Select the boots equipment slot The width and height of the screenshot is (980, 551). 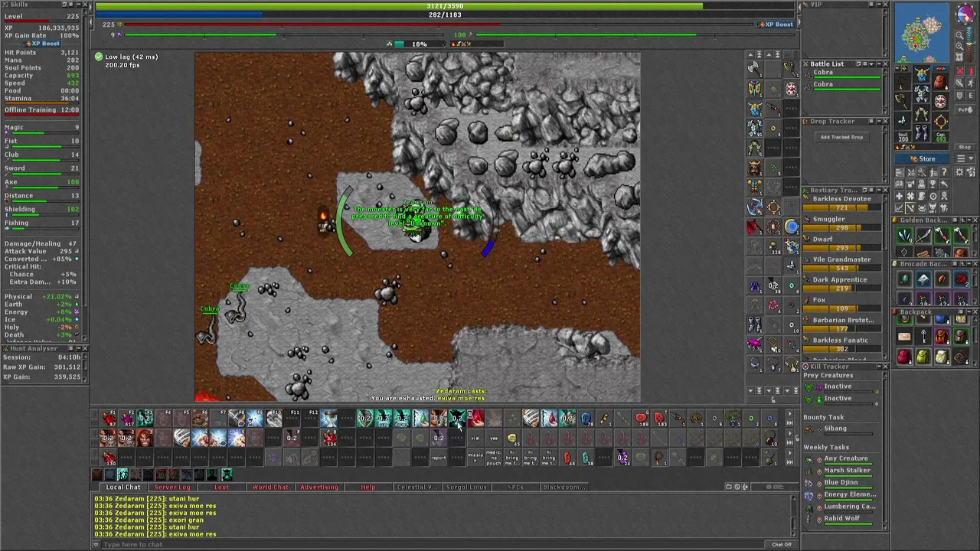tap(922, 132)
